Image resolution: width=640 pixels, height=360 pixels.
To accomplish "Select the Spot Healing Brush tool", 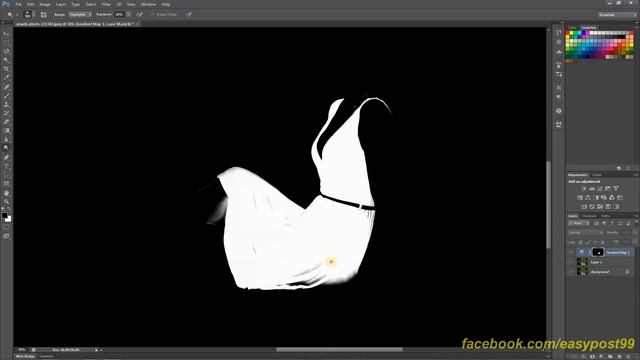I will (x=6, y=87).
